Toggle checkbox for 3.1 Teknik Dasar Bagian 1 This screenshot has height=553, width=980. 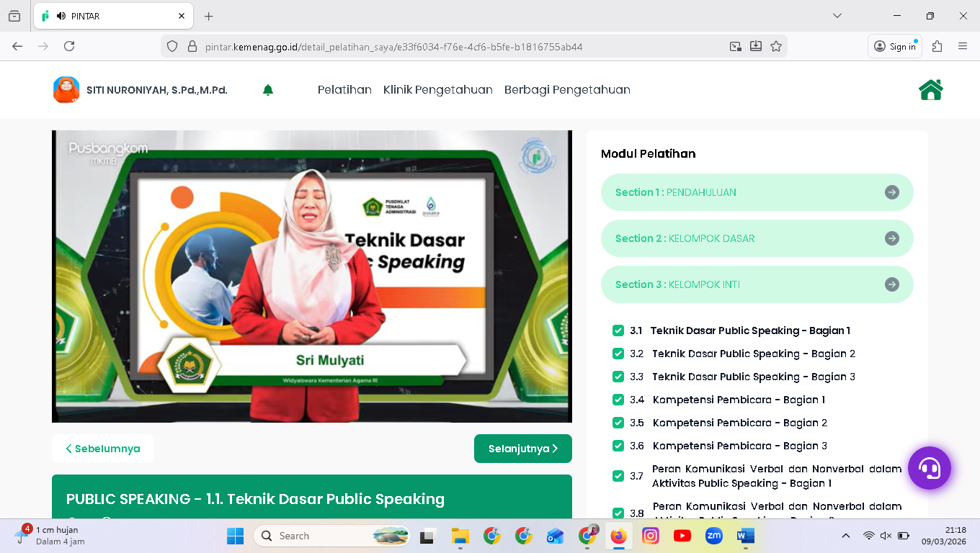tap(618, 331)
